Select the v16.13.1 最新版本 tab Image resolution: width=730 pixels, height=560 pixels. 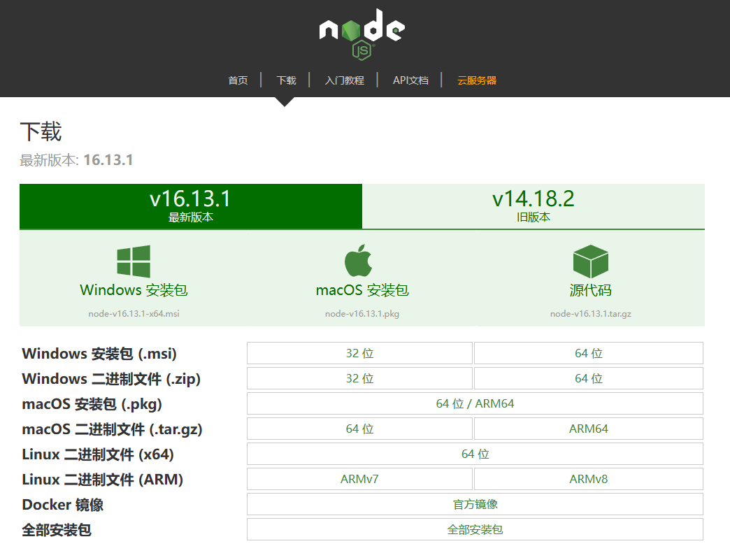point(191,206)
